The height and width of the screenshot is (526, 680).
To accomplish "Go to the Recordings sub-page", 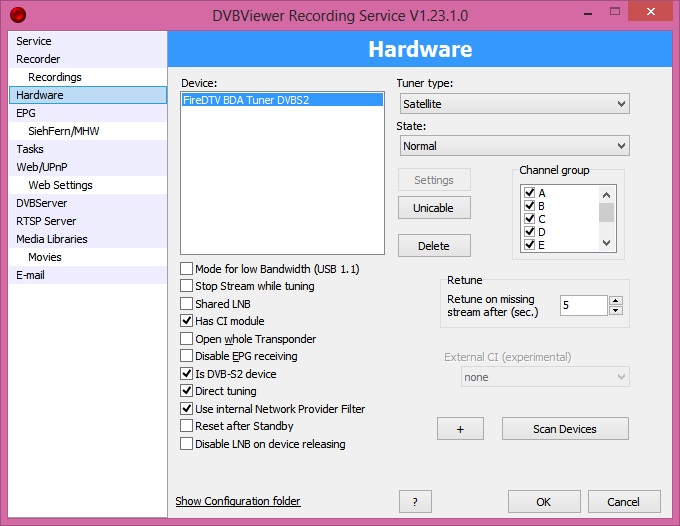I will 88,77.
